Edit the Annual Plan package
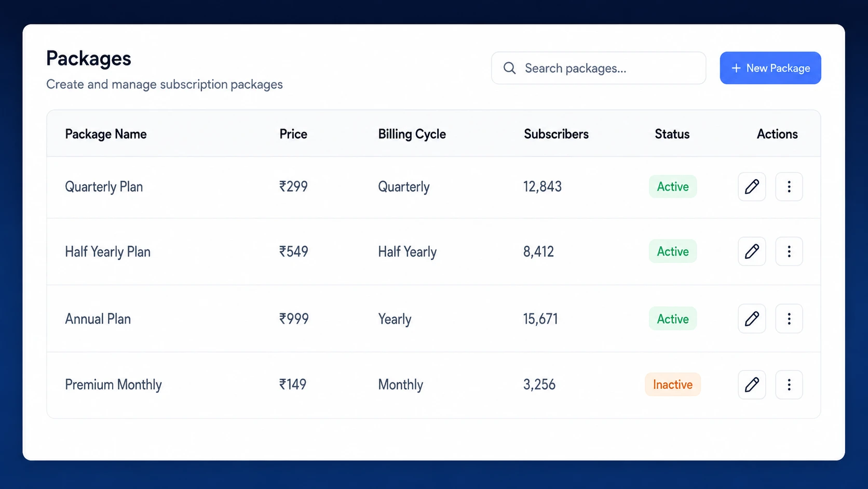868x489 pixels. coord(752,319)
